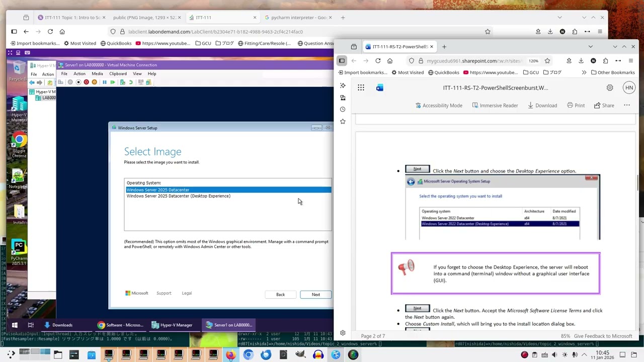Switch to Hyper-V Manager taskbar item
This screenshot has height=362, width=644.
point(172,325)
